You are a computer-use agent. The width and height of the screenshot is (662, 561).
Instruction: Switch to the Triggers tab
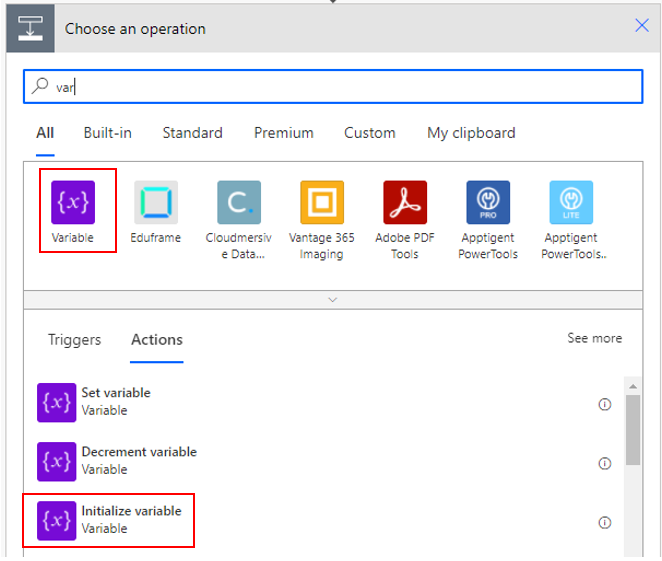74,340
